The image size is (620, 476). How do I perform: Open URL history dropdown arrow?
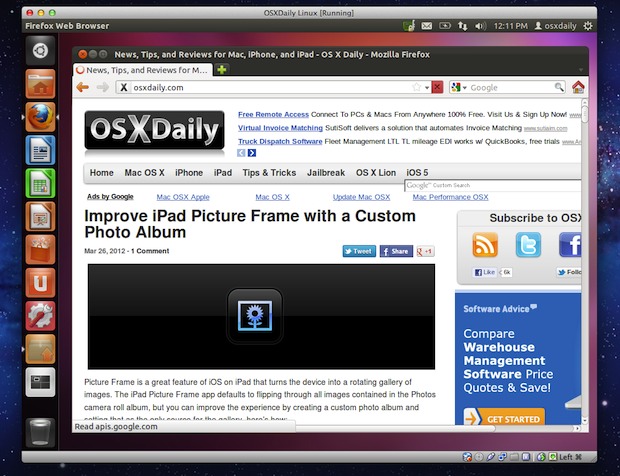click(x=427, y=87)
